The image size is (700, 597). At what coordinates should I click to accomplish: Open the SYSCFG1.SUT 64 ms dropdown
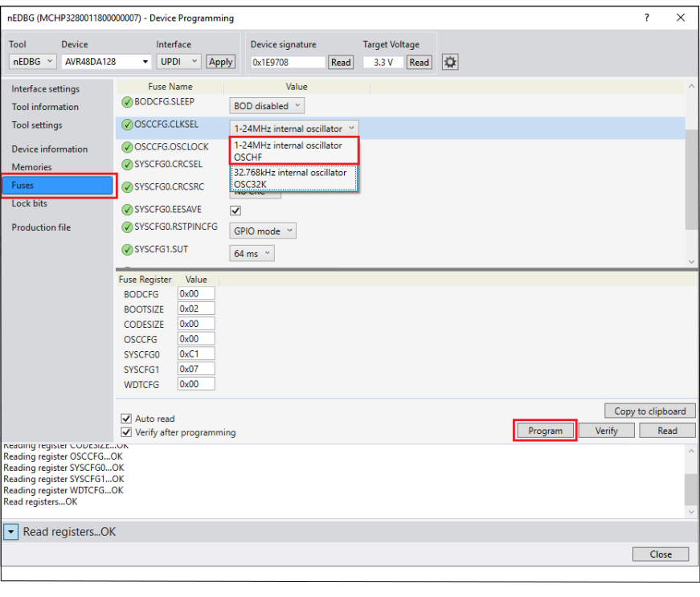tap(252, 254)
